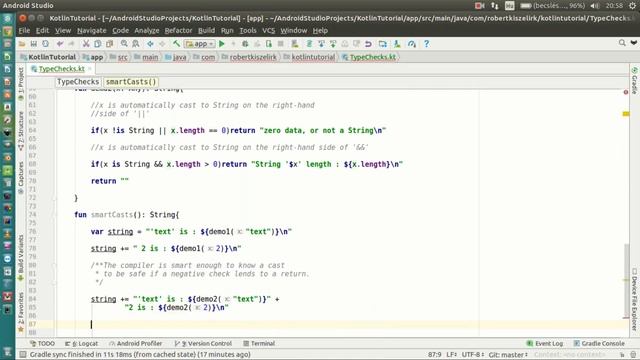Open the Build menu
Screen dimensions: 640x360
point(206,31)
